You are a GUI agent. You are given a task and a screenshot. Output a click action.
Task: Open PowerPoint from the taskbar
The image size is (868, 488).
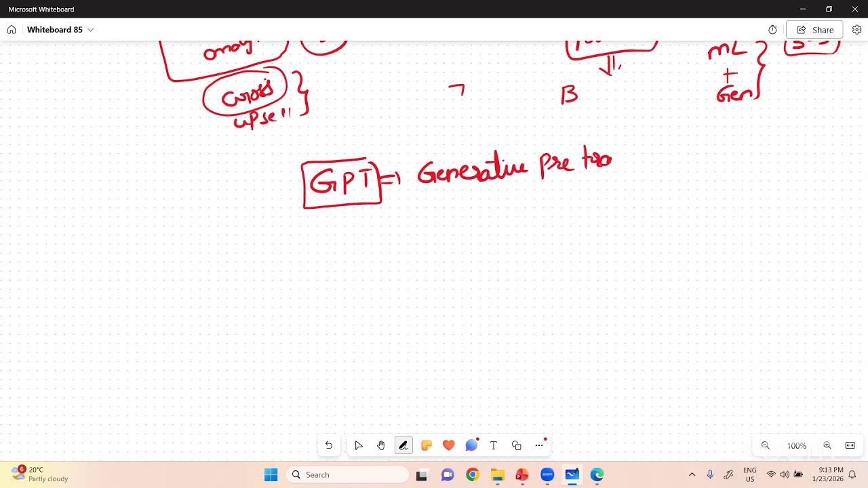click(522, 475)
